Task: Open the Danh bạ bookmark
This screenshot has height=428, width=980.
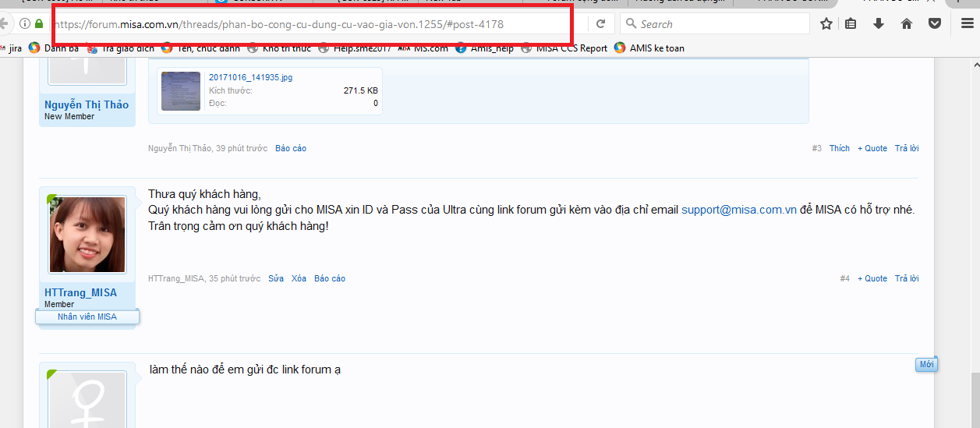Action: pos(54,48)
